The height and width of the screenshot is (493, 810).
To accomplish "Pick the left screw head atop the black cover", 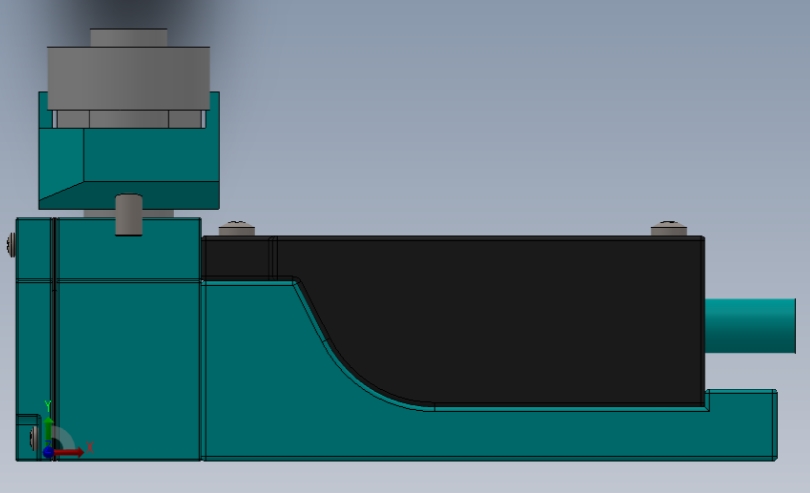I will pyautogui.click(x=237, y=229).
